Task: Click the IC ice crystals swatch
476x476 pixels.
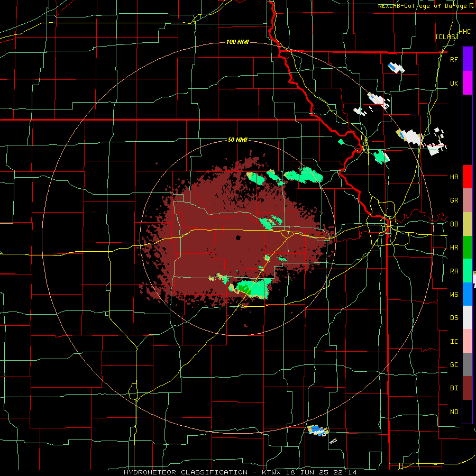Action: 467,341
